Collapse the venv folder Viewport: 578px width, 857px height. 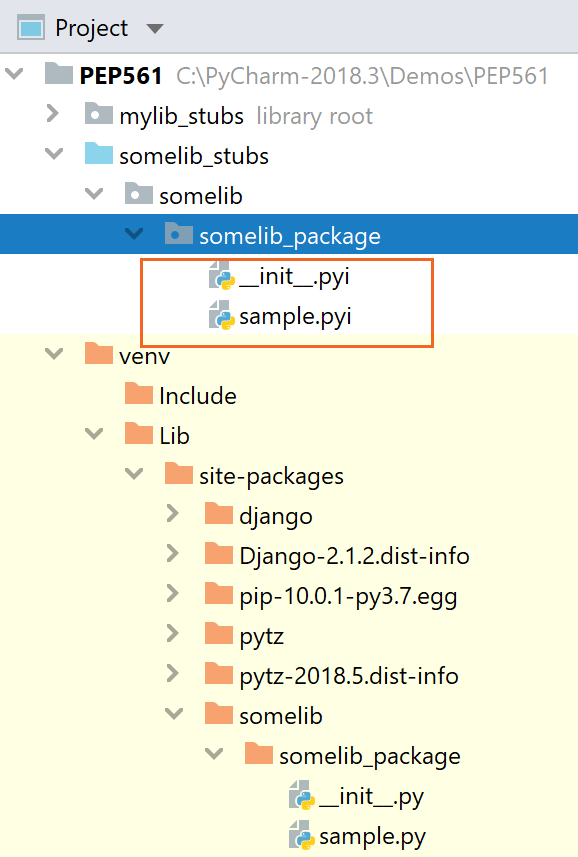coord(53,355)
